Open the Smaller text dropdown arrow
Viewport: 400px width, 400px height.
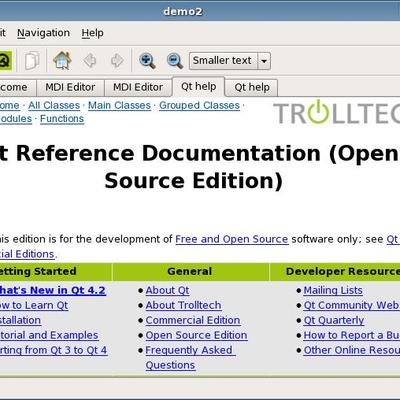[264, 61]
